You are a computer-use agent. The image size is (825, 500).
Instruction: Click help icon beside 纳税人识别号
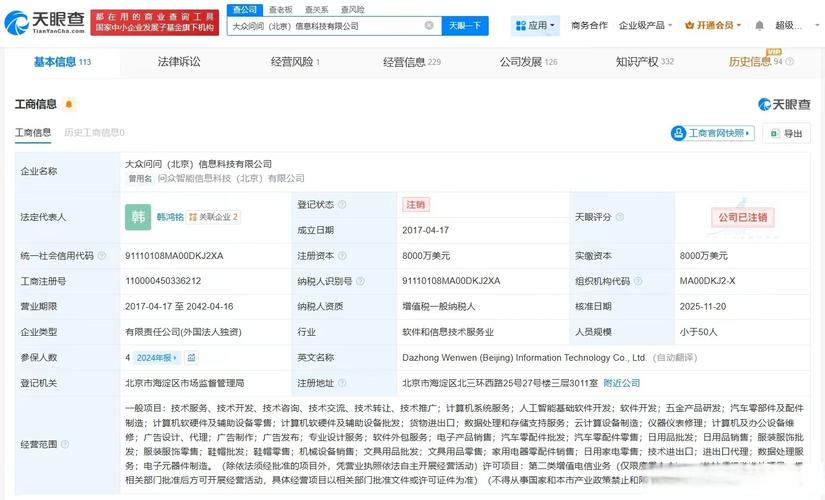360,281
